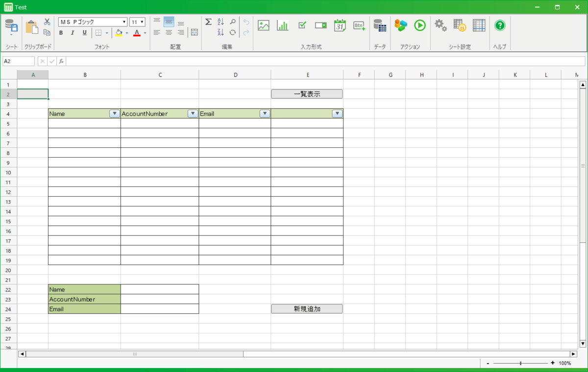Select middle vertical alignment
Viewport: 588px width, 372px height.
click(169, 22)
